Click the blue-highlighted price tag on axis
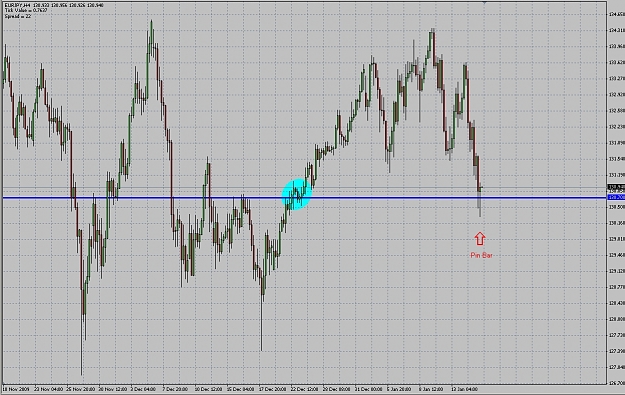 point(615,198)
